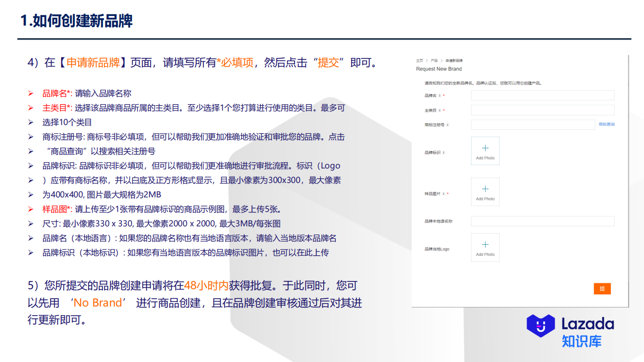Click the bullet line 选择10个类目
This screenshot has height=362, width=644.
67,123
